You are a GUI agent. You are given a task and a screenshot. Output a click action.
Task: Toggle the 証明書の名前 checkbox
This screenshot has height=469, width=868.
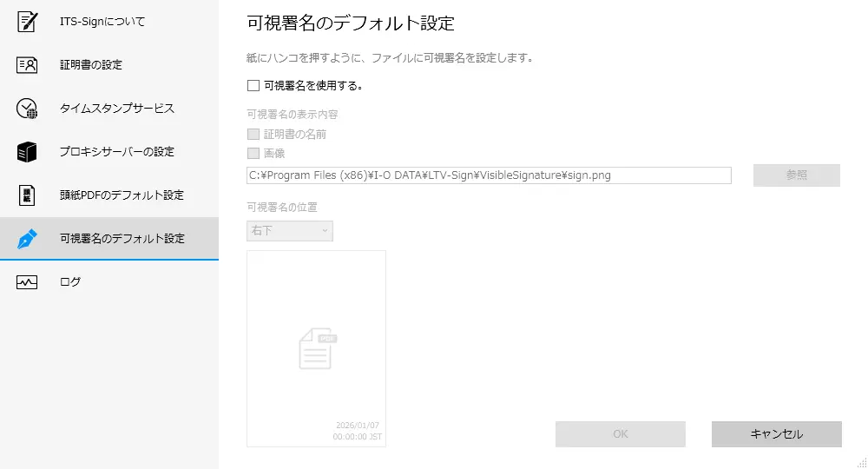(x=253, y=135)
